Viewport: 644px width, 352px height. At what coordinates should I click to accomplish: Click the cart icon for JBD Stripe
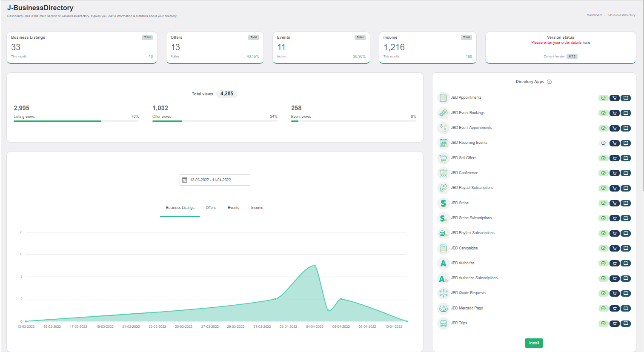pos(614,203)
